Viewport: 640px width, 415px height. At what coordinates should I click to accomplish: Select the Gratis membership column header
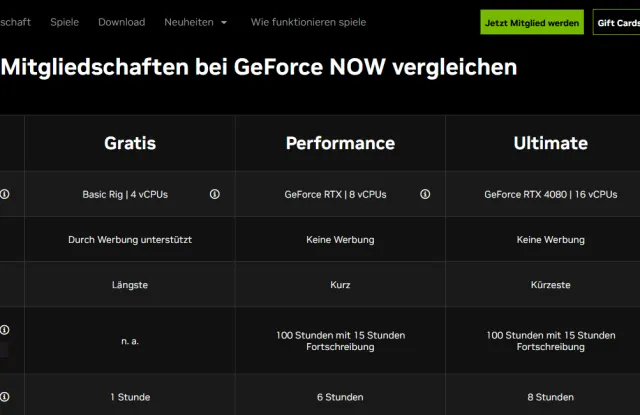pyautogui.click(x=130, y=143)
